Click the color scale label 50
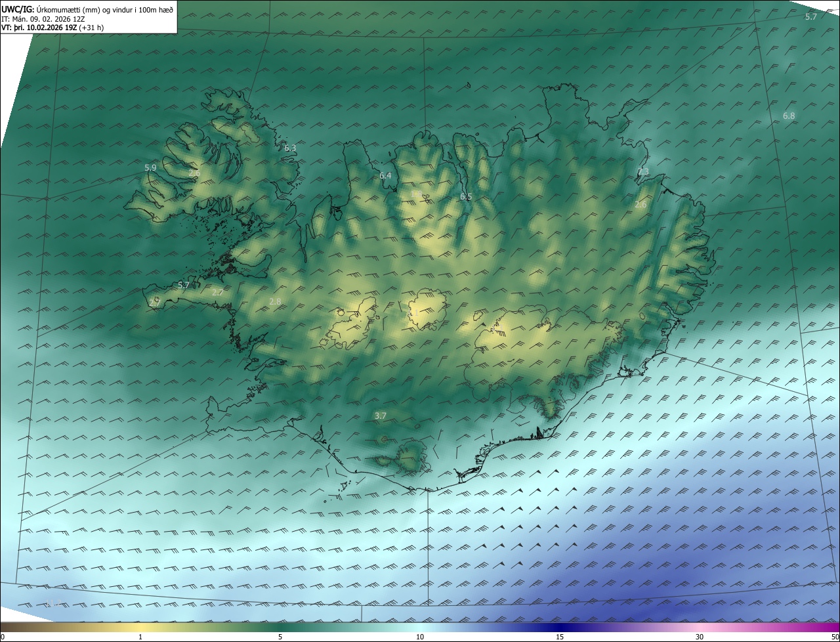This screenshot has width=840, height=642. click(835, 637)
